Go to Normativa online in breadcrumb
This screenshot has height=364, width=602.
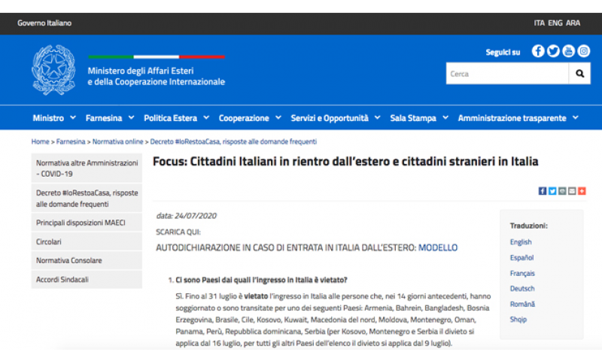pos(117,141)
